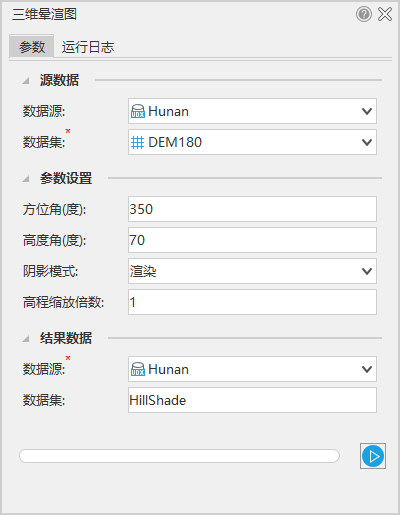Open the source 数据源 dropdown arrow
This screenshot has width=400, height=515.
(367, 111)
